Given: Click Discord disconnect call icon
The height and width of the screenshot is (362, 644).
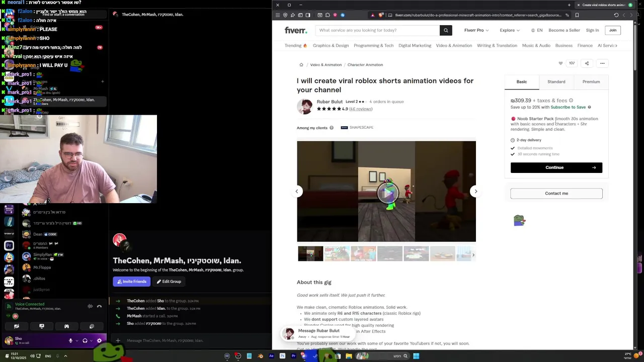Looking at the screenshot, I should (99, 306).
